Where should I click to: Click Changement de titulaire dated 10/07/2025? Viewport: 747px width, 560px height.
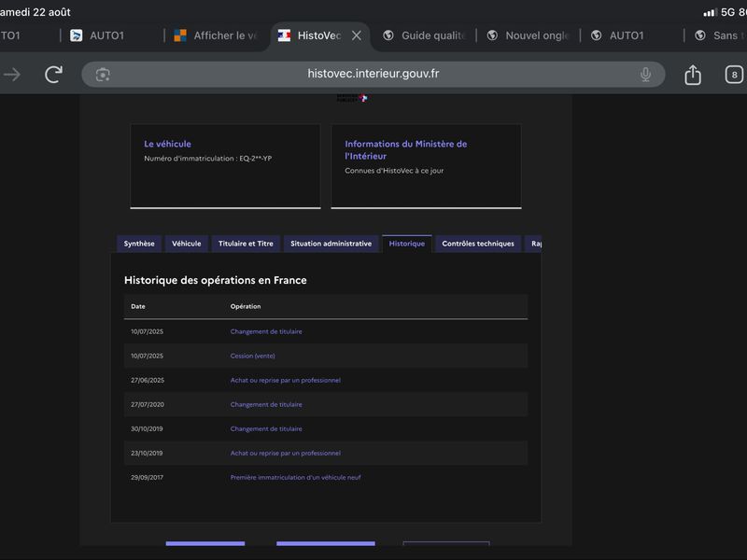click(x=266, y=331)
